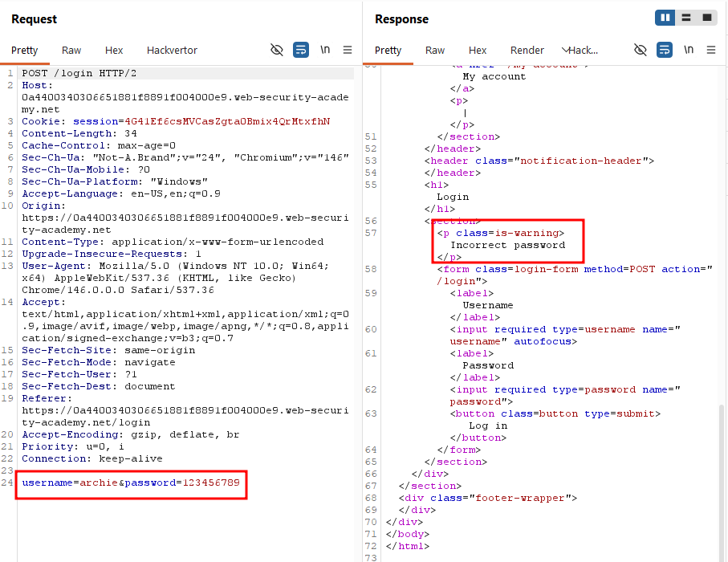The width and height of the screenshot is (728, 562).
Task: Click the Cookie session value in request
Action: pyautogui.click(x=227, y=122)
